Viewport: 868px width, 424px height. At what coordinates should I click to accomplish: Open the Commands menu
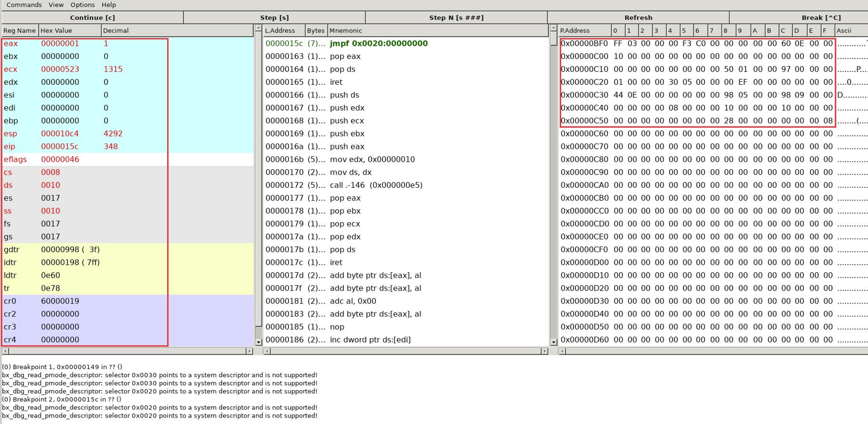pos(24,4)
